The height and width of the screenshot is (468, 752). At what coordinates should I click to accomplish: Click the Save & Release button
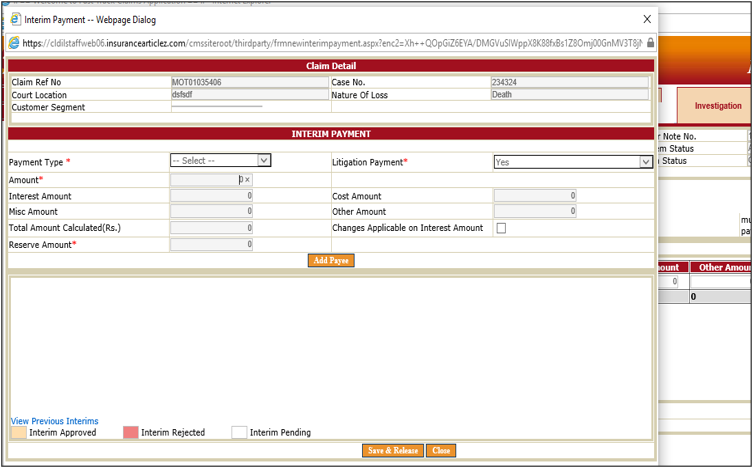tap(392, 451)
